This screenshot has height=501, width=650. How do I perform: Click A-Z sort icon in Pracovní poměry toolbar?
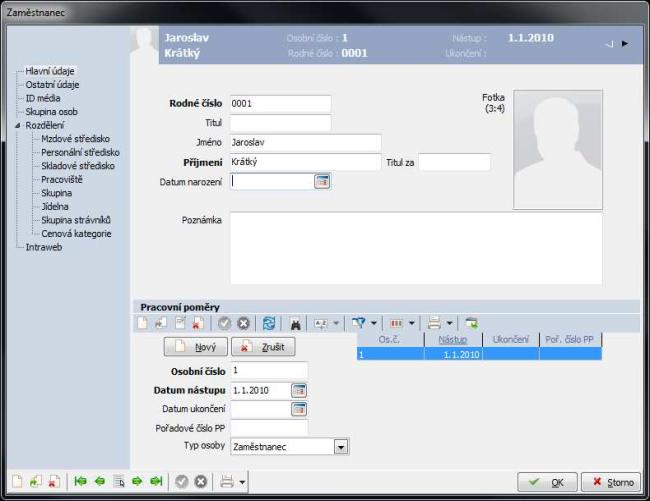pyautogui.click(x=321, y=323)
